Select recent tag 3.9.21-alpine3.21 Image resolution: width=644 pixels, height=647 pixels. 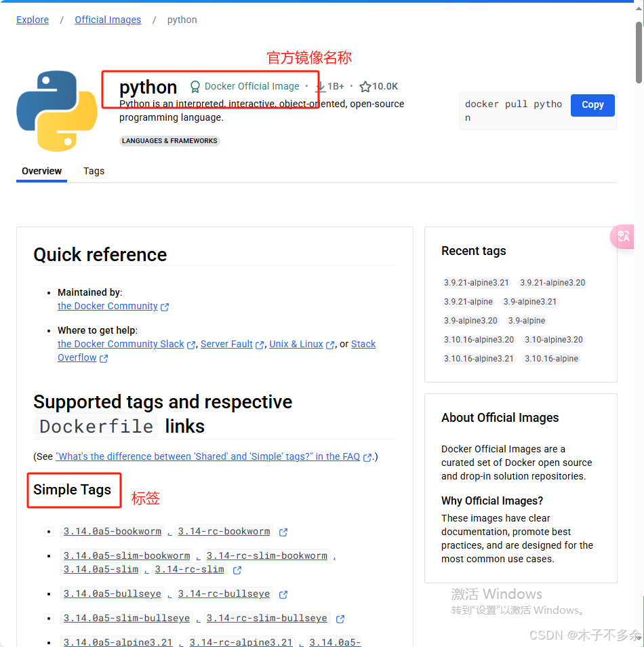tap(477, 283)
